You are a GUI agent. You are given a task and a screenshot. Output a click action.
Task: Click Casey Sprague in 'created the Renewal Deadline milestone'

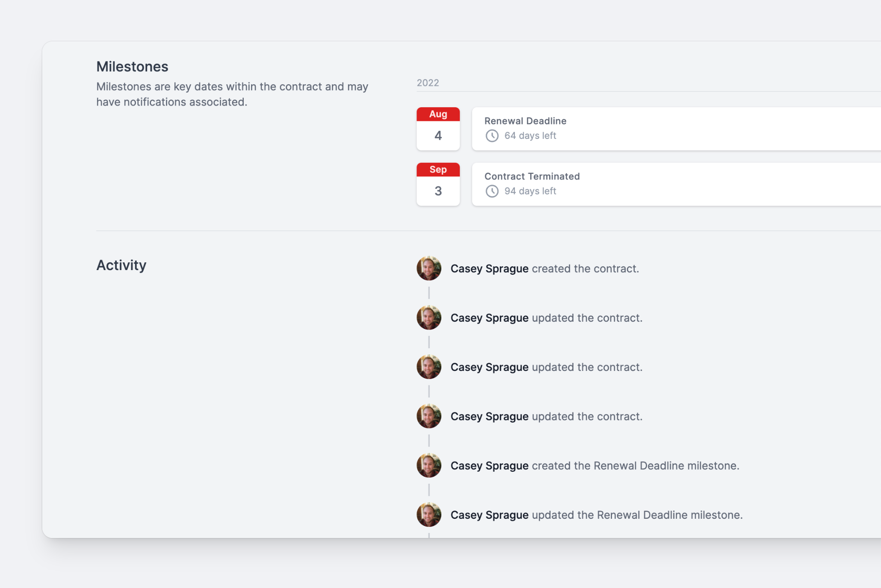(x=489, y=466)
